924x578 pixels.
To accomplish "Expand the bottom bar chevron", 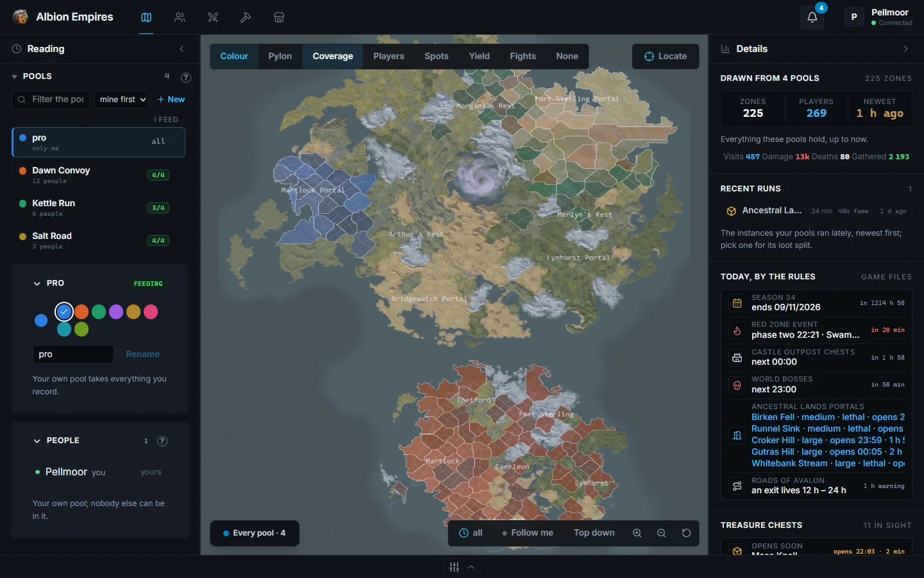I will [x=471, y=567].
